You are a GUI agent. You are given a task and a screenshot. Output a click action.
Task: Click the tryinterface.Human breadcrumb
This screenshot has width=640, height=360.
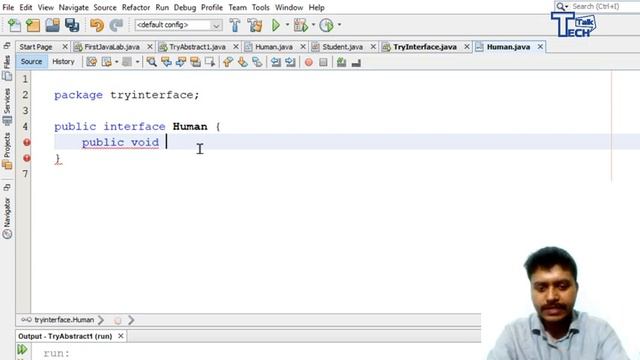(64, 320)
